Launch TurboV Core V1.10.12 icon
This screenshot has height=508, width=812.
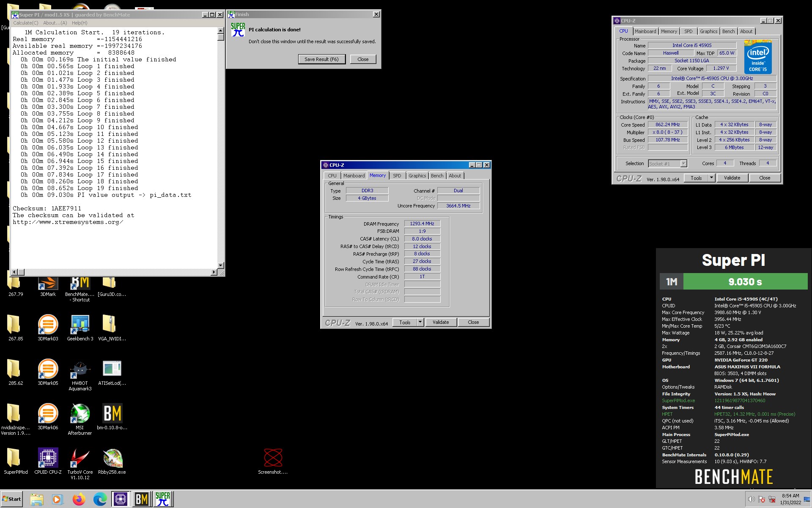[x=80, y=464]
